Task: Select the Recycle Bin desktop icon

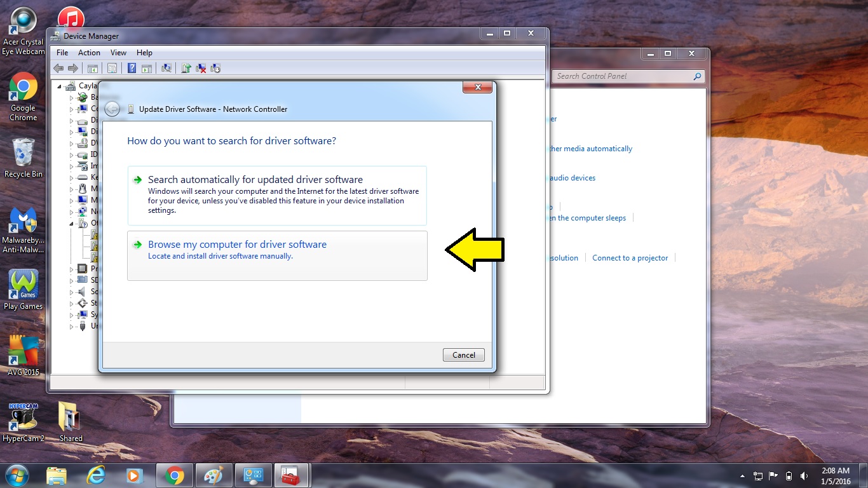Action: 24,158
